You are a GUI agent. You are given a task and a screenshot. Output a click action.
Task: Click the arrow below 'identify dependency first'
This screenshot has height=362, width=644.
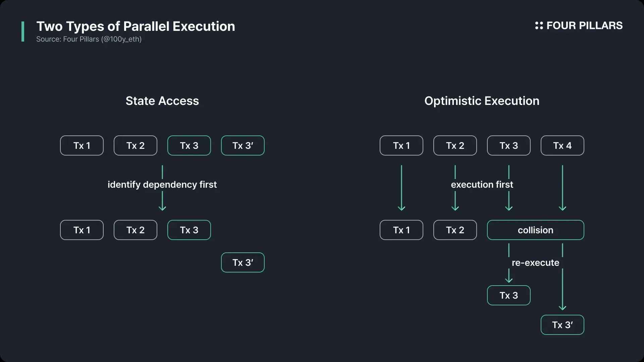tap(162, 201)
